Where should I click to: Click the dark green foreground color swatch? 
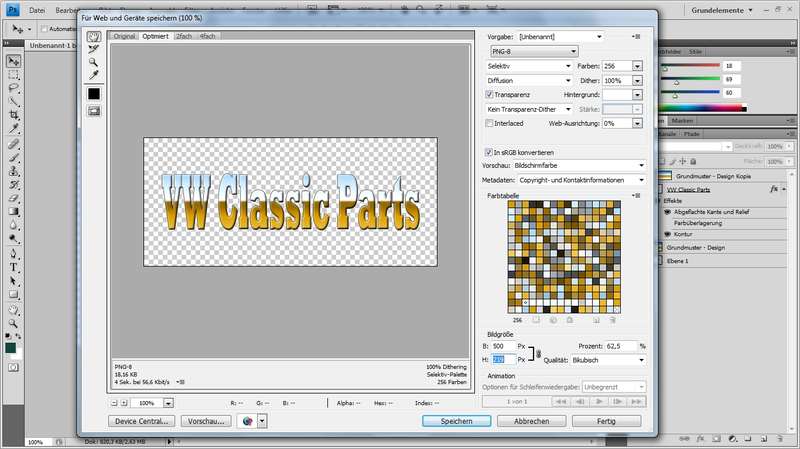(x=10, y=348)
